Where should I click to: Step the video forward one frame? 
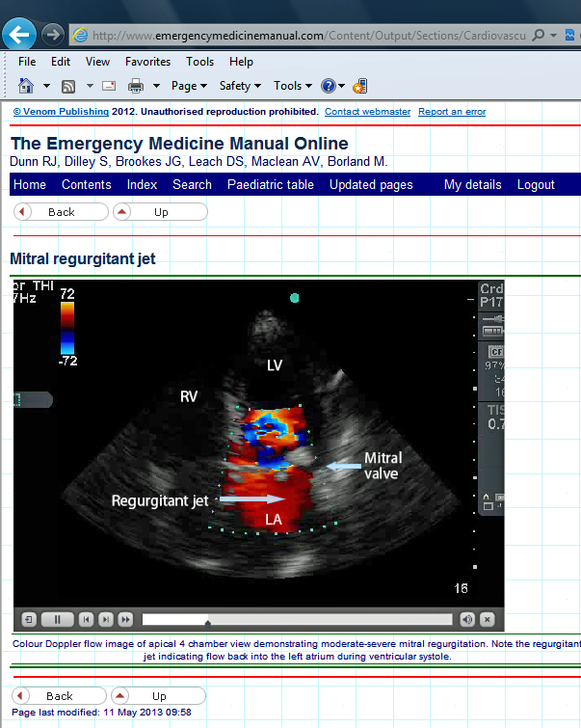tap(106, 619)
